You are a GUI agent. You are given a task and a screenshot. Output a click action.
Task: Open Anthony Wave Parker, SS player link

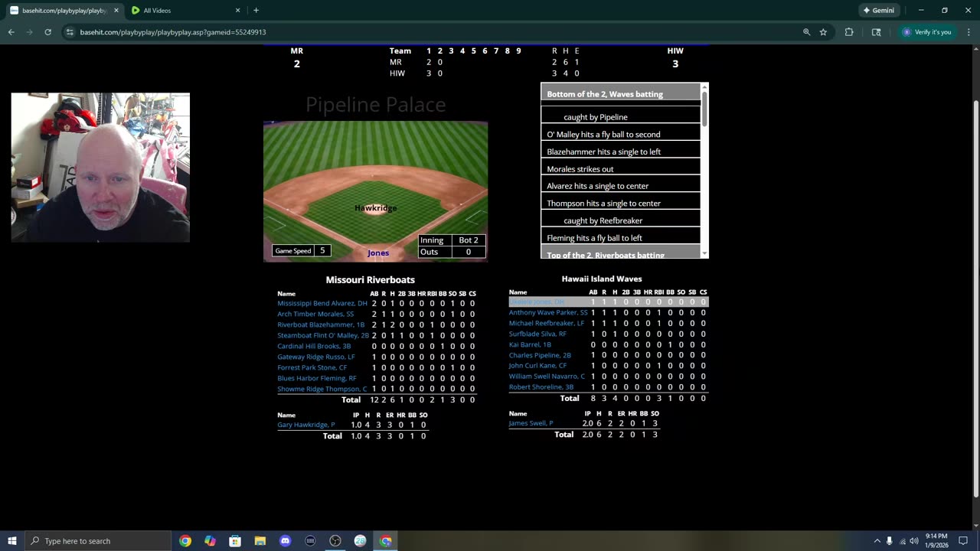[548, 312]
